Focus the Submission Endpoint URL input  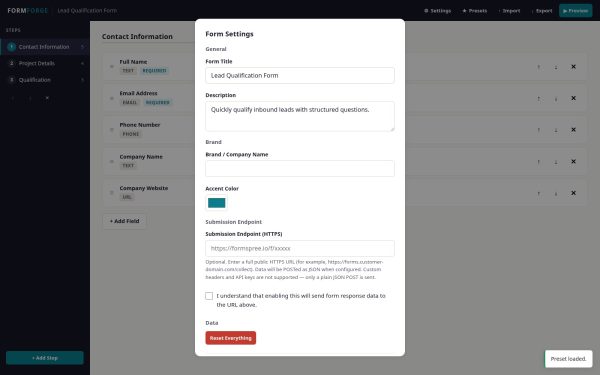[300, 248]
